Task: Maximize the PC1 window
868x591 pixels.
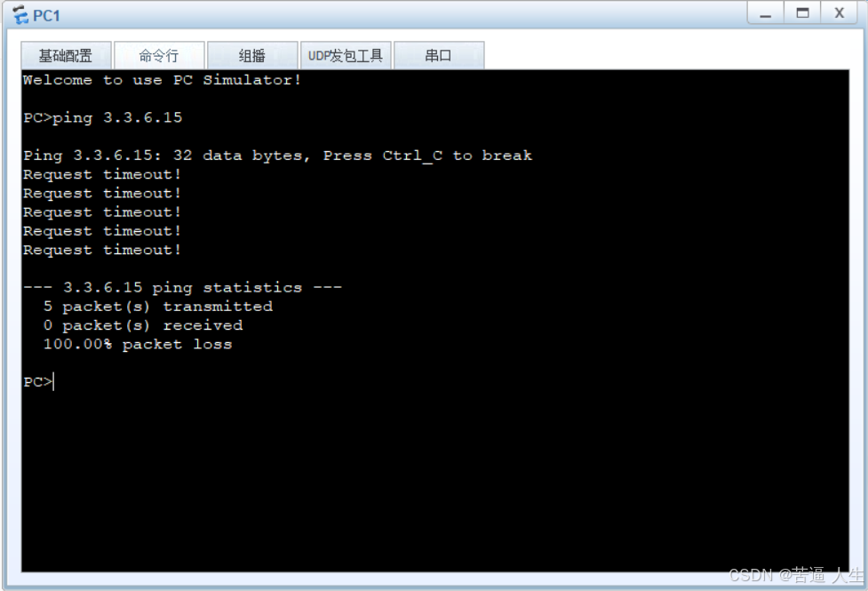Action: tap(802, 13)
